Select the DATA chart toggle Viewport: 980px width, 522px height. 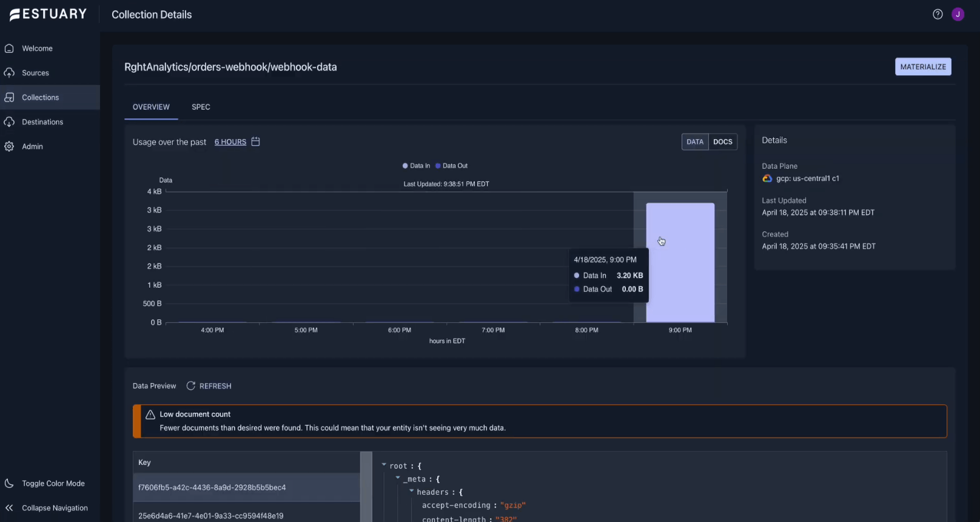tap(695, 142)
